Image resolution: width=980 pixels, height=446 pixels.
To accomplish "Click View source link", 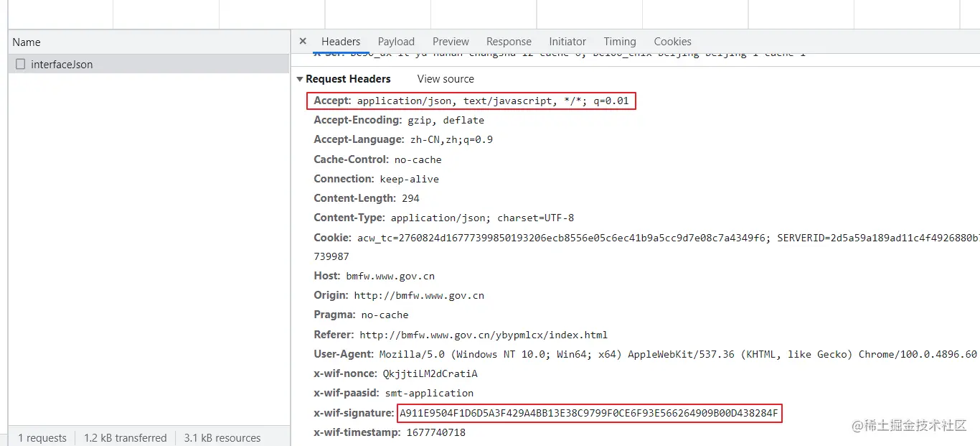I will [x=446, y=79].
